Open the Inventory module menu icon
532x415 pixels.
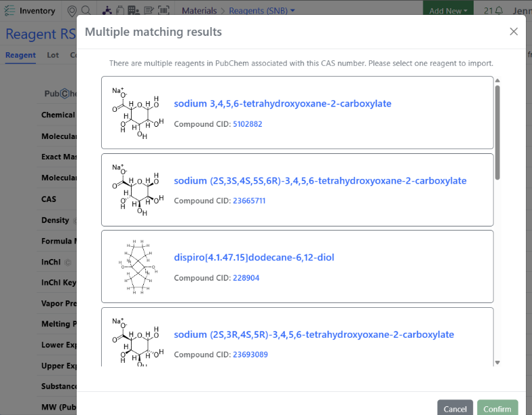[x=9, y=11]
